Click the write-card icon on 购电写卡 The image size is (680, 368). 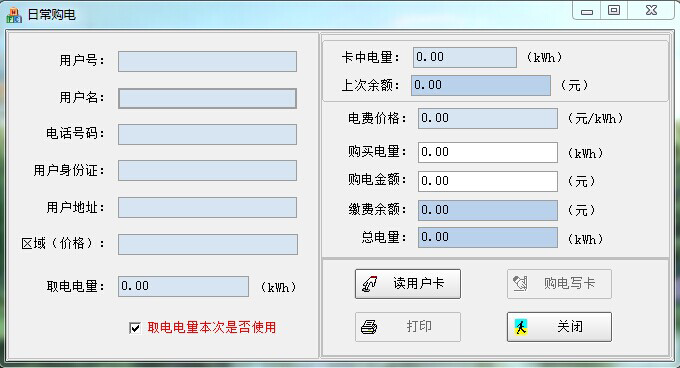point(520,283)
